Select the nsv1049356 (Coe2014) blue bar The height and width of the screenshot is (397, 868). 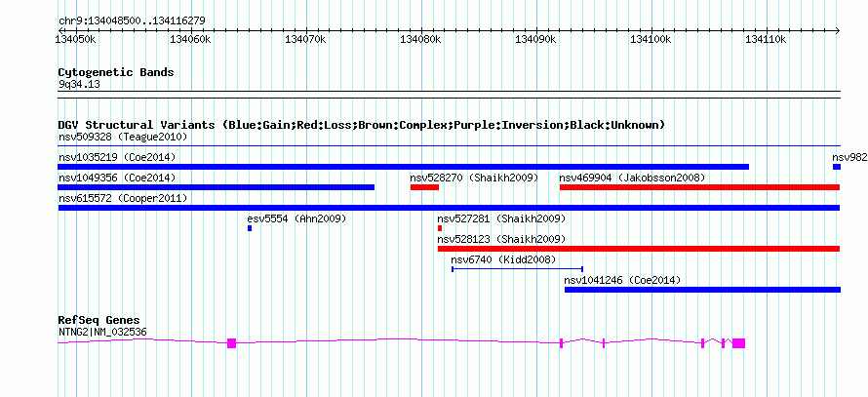click(x=217, y=187)
